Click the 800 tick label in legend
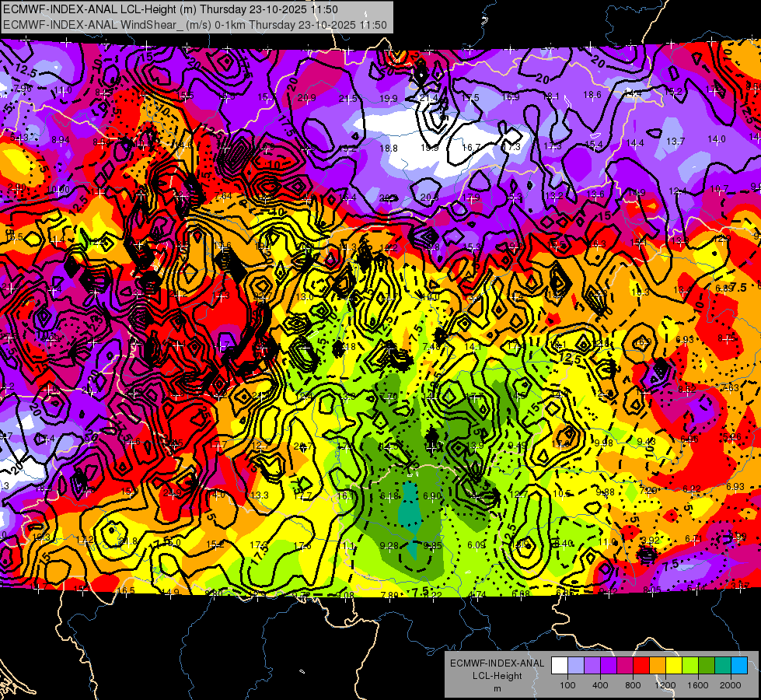The image size is (761, 700). point(633,685)
